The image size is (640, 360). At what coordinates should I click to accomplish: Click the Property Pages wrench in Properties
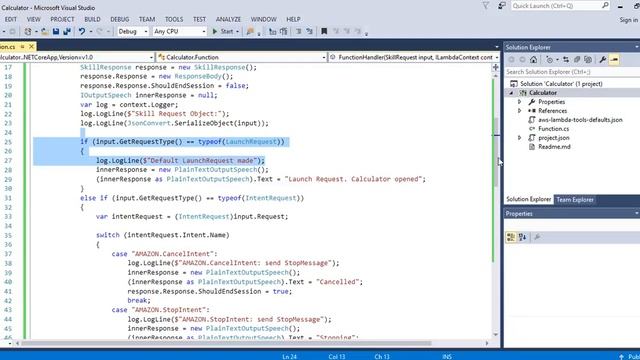coord(537,237)
